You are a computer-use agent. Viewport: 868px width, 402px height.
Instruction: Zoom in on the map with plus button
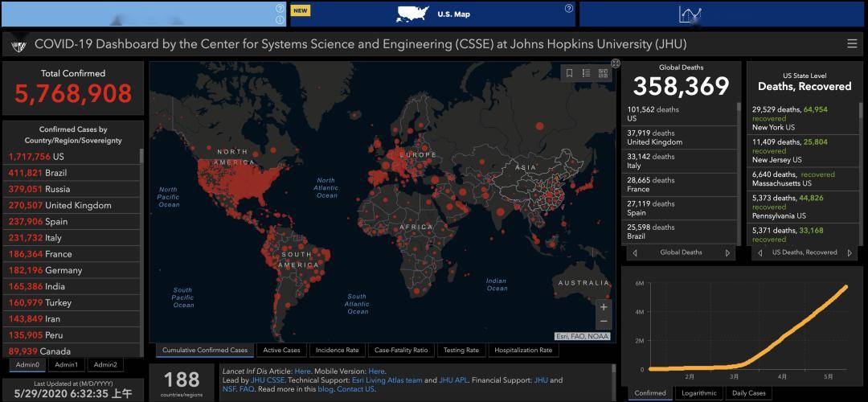(x=604, y=307)
